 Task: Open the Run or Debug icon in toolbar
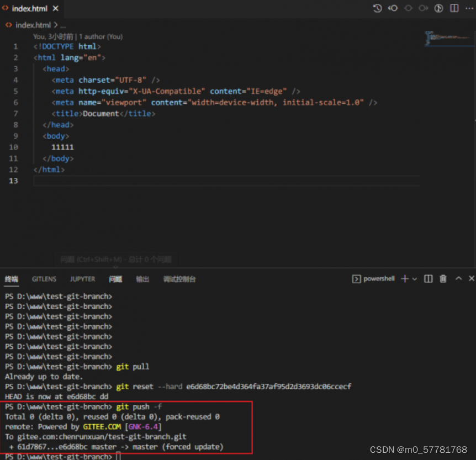point(438,8)
